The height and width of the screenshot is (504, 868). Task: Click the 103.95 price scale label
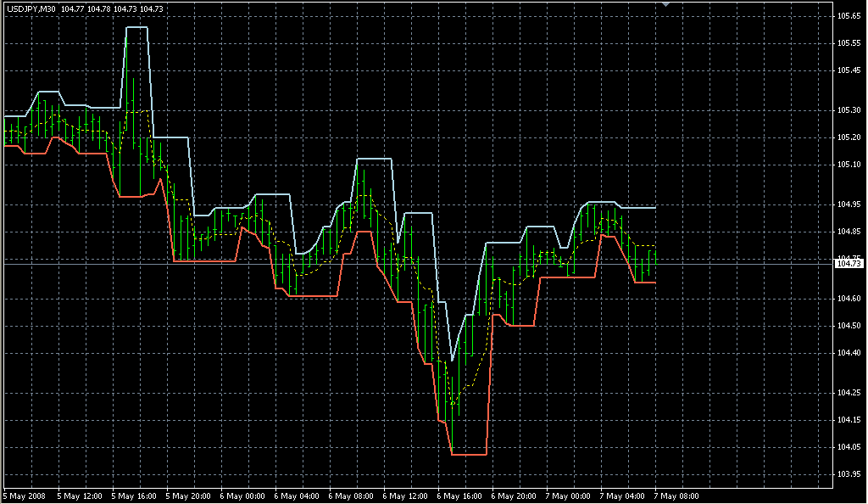point(849,473)
